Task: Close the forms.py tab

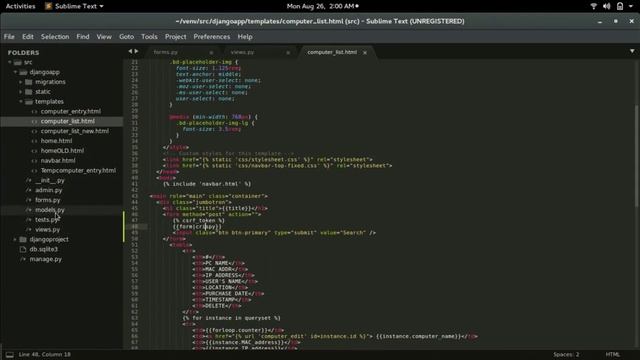Action: [x=211, y=52]
